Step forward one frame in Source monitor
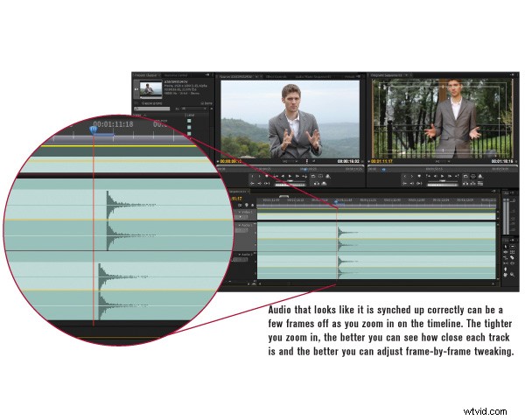Viewport: 525px width, 420px height. click(297, 176)
